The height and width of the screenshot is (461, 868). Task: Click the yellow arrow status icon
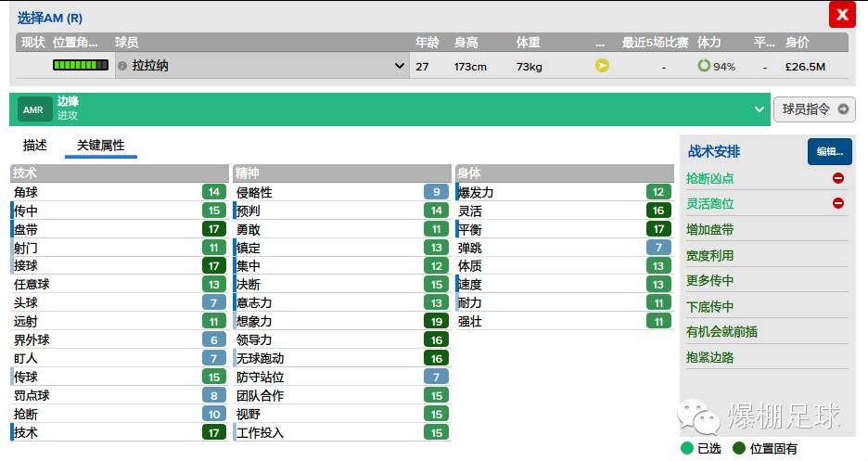tap(602, 66)
